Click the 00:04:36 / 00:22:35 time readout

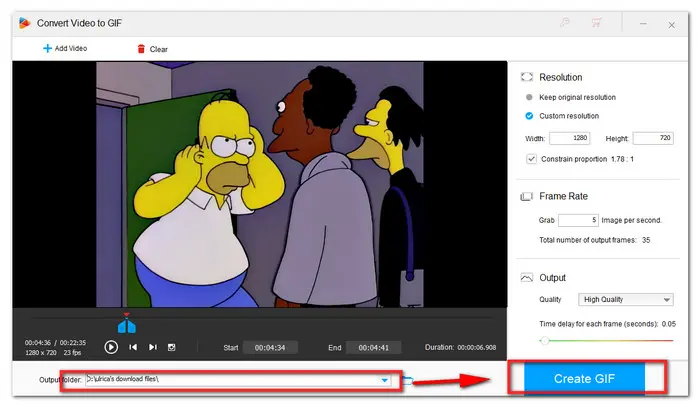click(x=55, y=343)
